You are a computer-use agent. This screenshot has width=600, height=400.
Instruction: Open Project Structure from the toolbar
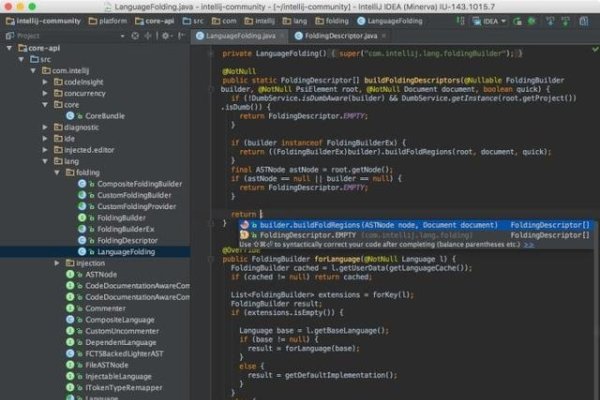point(584,21)
